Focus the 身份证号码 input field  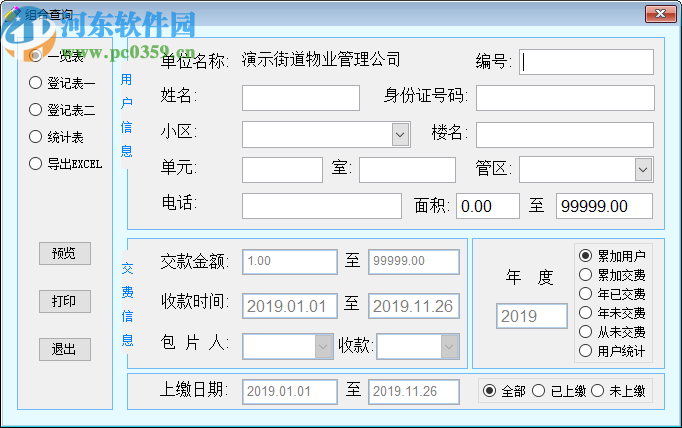(565, 98)
